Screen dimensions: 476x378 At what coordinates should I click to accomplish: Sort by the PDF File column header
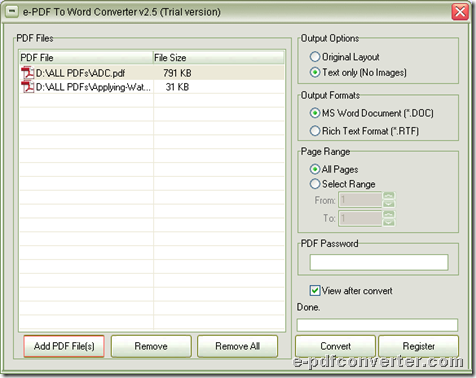point(86,57)
